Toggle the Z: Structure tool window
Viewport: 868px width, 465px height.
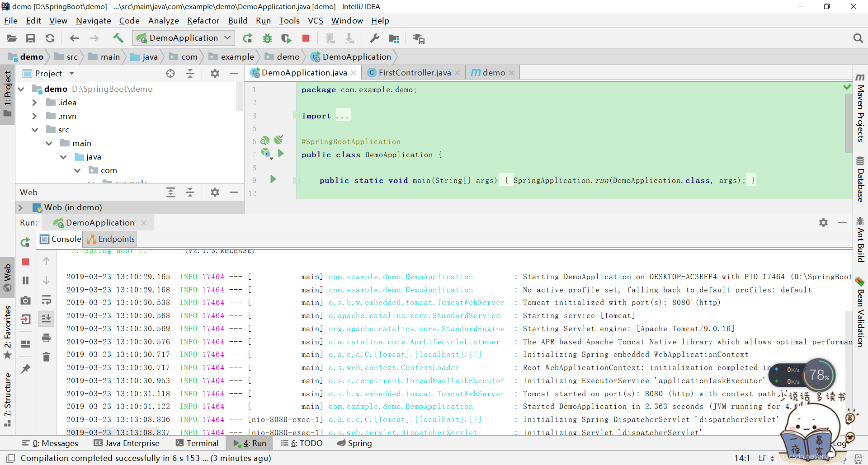click(x=7, y=399)
